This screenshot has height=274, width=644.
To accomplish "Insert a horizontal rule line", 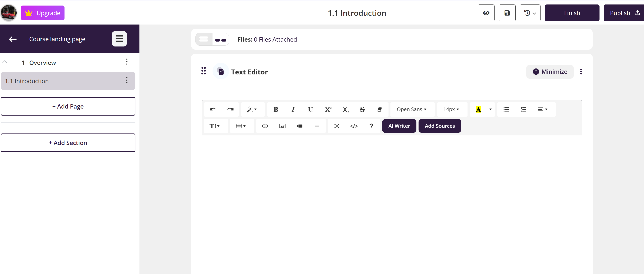I will point(317,126).
